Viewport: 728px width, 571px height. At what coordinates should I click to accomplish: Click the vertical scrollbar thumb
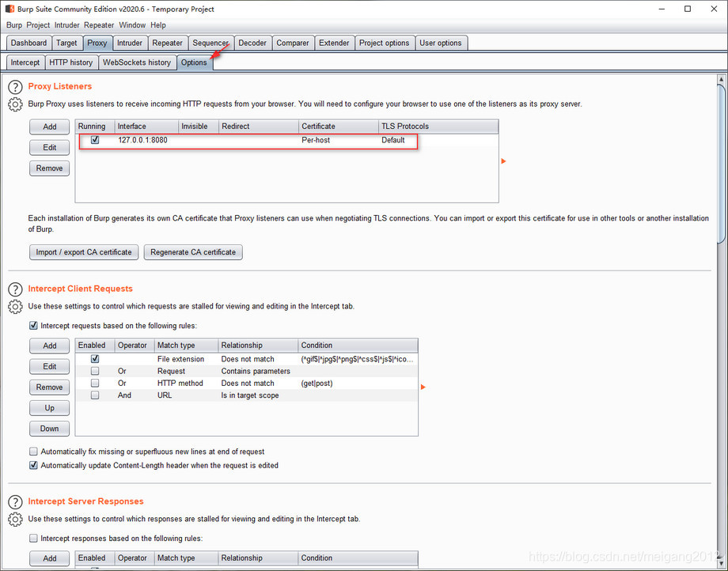(721, 162)
